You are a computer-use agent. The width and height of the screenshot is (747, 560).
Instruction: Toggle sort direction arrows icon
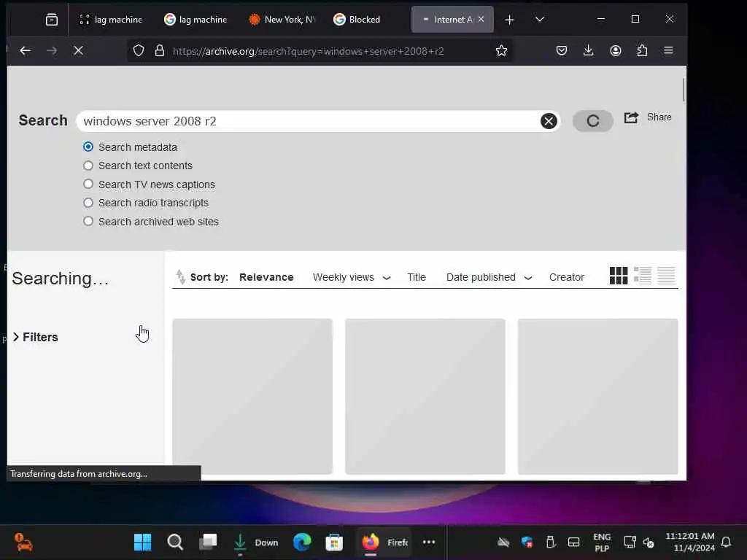(181, 276)
